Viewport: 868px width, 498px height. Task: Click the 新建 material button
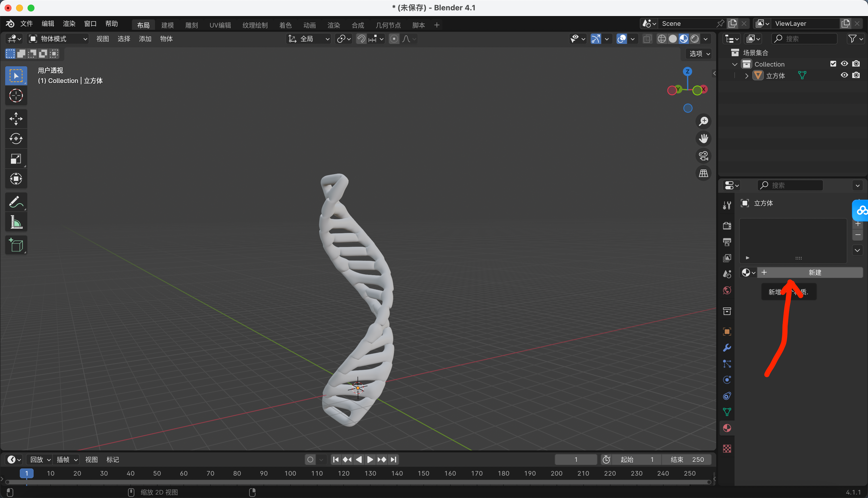(x=814, y=273)
